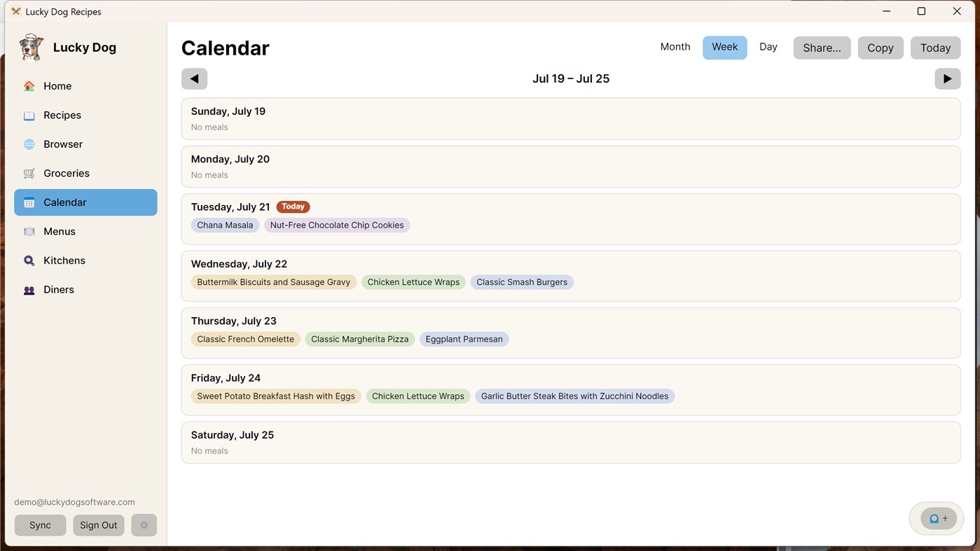The image size is (980, 551).
Task: Go to previous week with left arrow
Action: click(x=194, y=79)
